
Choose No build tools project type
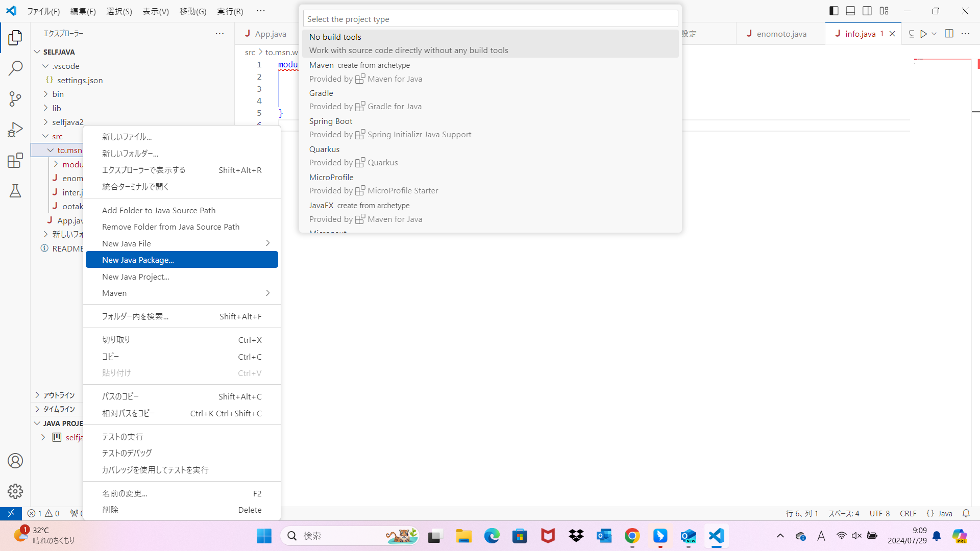[x=491, y=43]
